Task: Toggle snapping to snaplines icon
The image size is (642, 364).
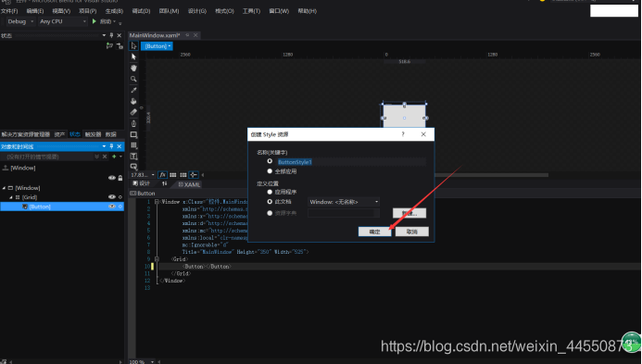Action: tap(194, 175)
